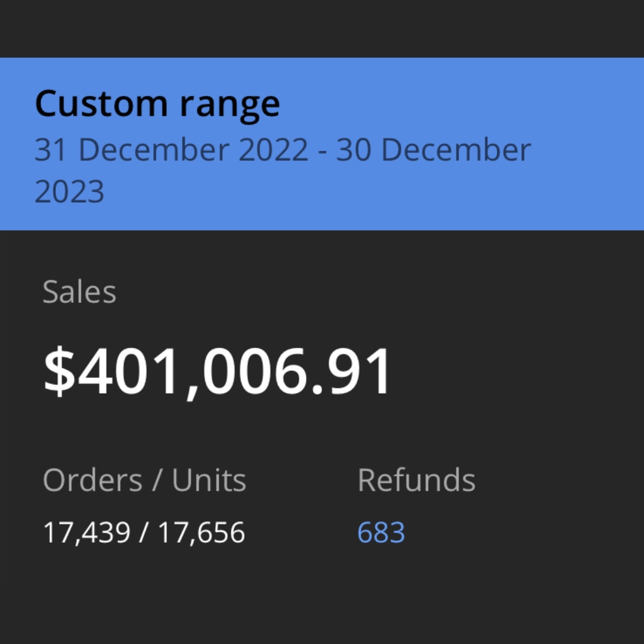Select the 31 December 2022 start date
This screenshot has width=644, height=644.
pos(171,150)
